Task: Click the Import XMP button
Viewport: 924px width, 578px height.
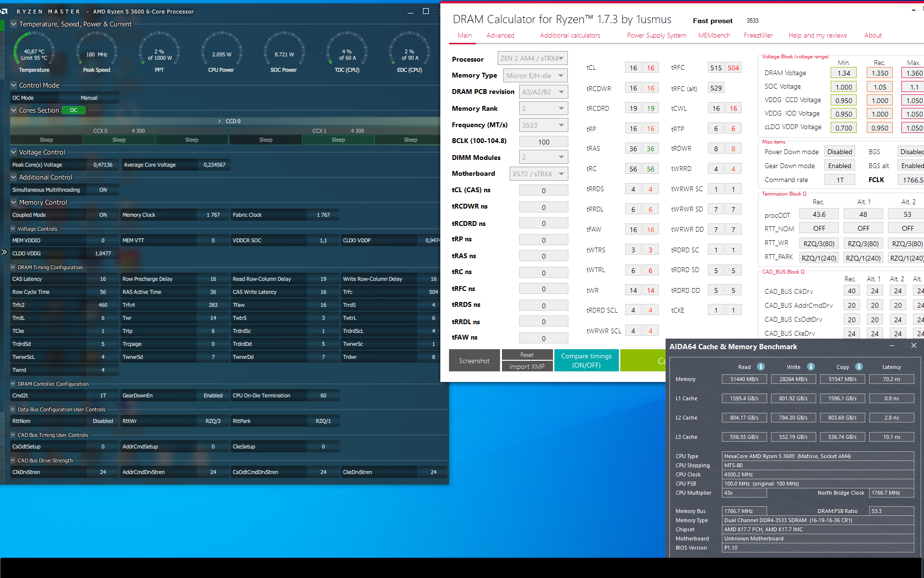Action: coord(526,367)
